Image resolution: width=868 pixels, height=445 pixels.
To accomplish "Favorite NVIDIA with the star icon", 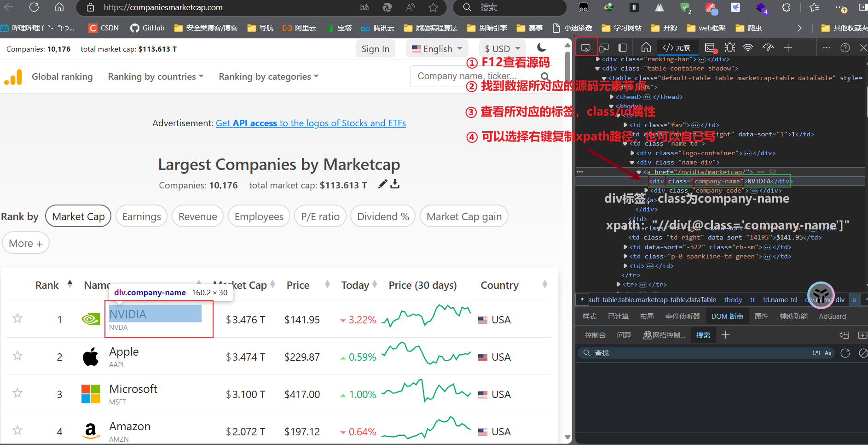I will (x=17, y=319).
